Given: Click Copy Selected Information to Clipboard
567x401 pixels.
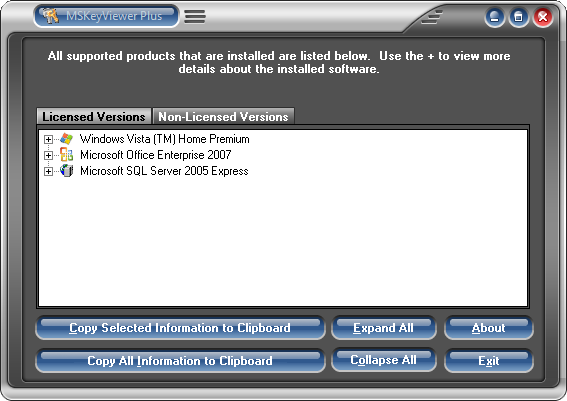Looking at the screenshot, I should 180,328.
